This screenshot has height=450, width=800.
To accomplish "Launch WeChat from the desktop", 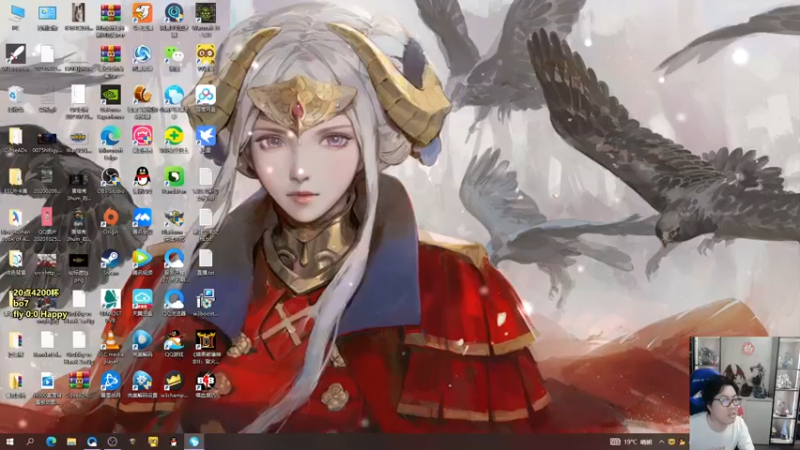I will 173,54.
